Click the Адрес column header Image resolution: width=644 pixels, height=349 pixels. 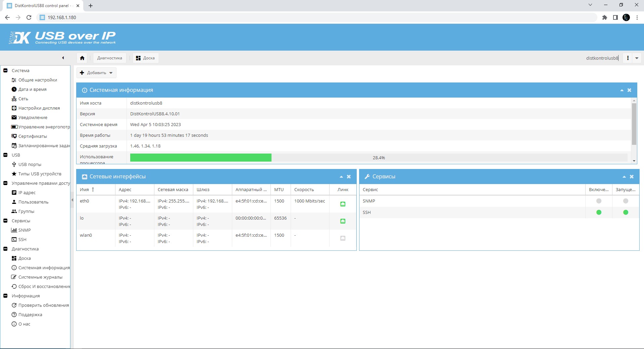point(135,189)
